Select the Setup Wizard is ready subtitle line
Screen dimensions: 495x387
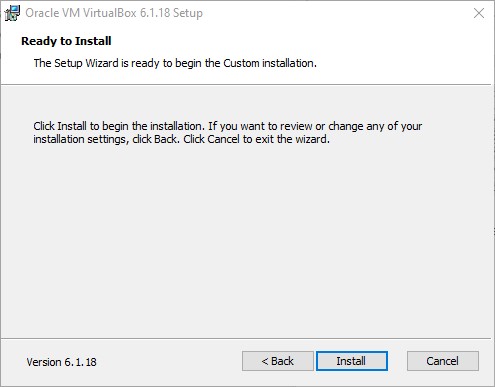pyautogui.click(x=175, y=63)
